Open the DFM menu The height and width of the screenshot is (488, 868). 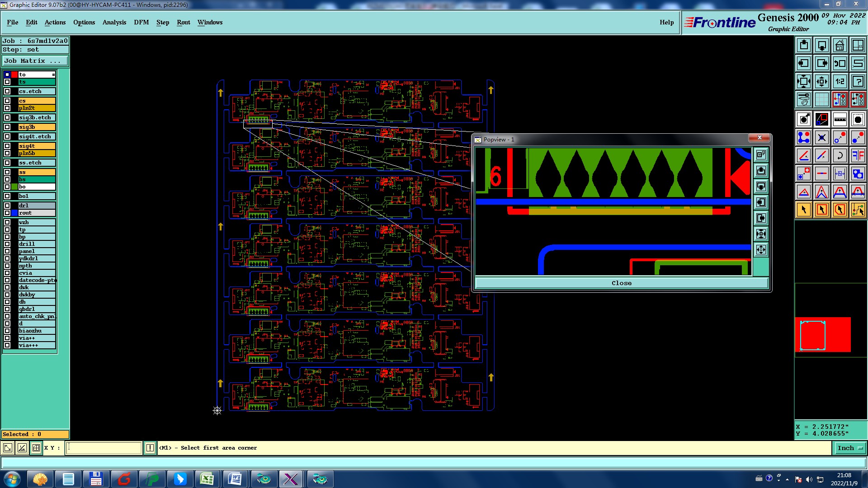pyautogui.click(x=141, y=22)
